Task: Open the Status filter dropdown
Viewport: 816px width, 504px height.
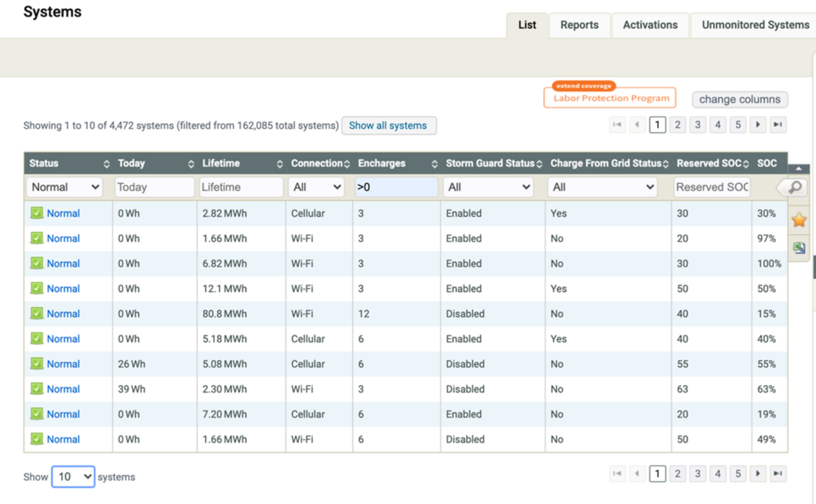Action: 65,187
